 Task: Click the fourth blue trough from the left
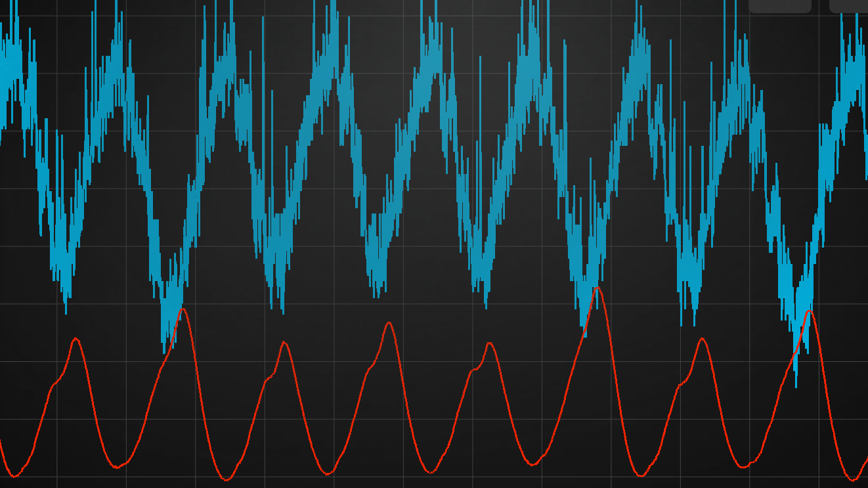[378, 297]
